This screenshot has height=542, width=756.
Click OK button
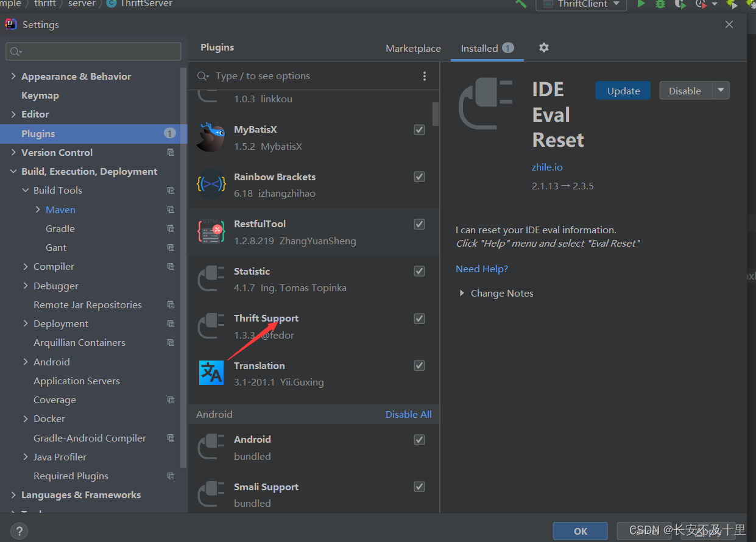(580, 531)
